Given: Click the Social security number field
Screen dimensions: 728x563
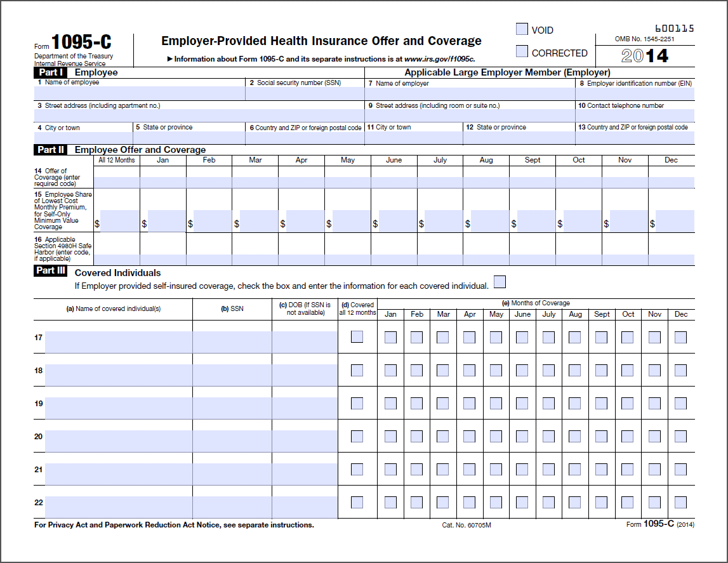Looking at the screenshot, I should pyautogui.click(x=304, y=93).
